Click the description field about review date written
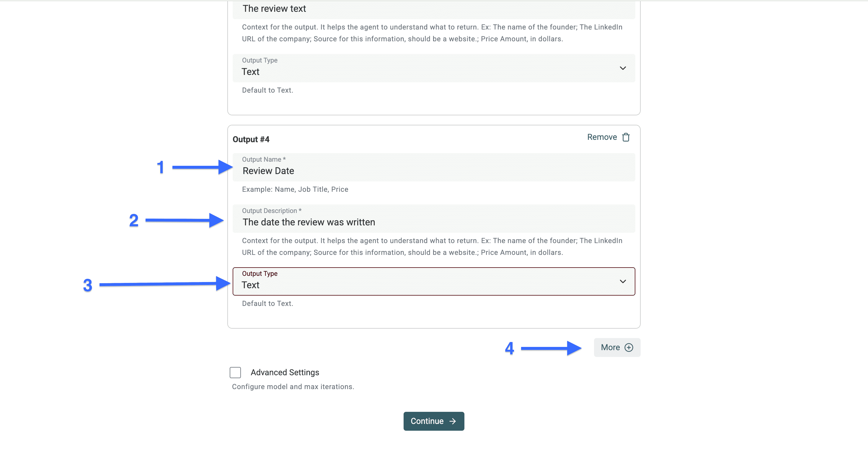Image resolution: width=868 pixels, height=472 pixels. click(x=433, y=222)
